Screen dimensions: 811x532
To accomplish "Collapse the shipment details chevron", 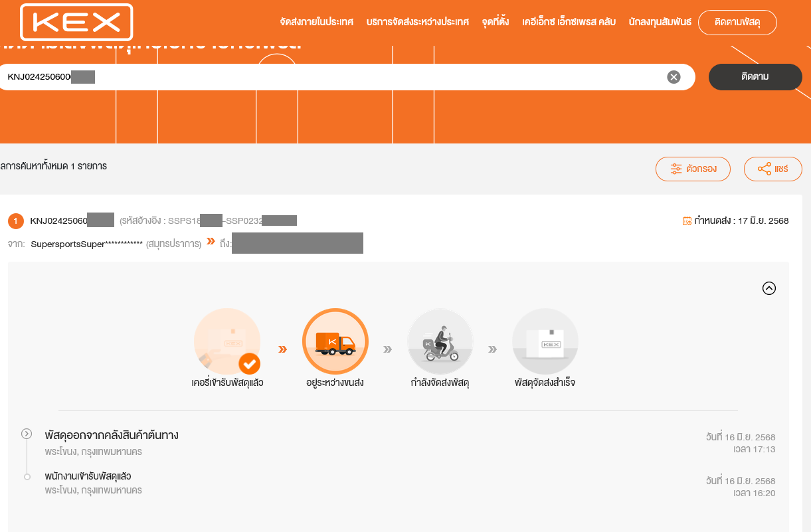I will click(769, 288).
